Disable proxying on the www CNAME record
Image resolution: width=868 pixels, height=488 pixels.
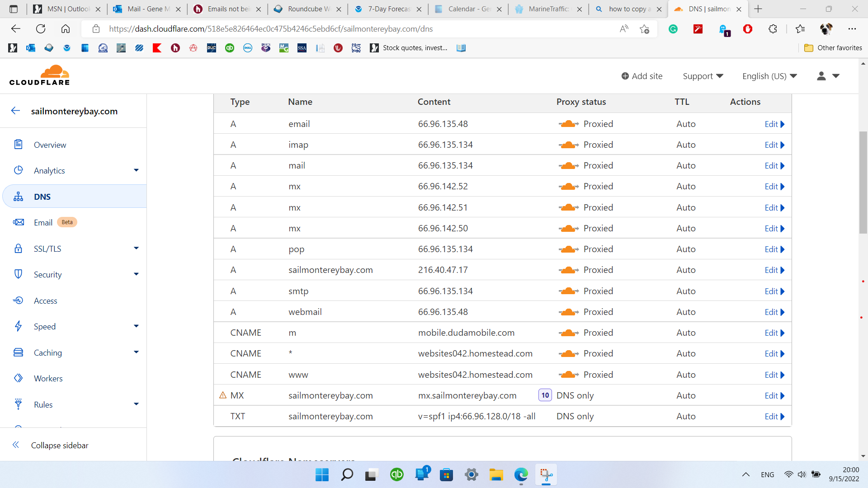[569, 374]
